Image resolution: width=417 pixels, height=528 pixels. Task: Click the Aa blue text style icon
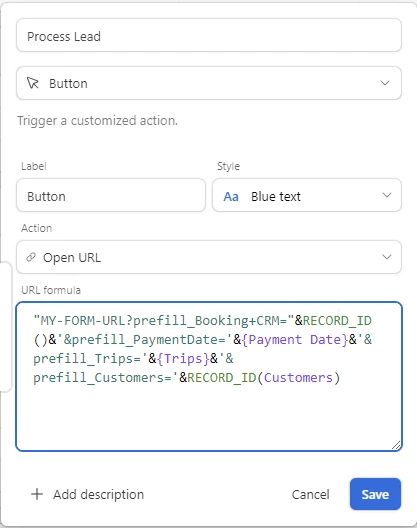click(231, 196)
